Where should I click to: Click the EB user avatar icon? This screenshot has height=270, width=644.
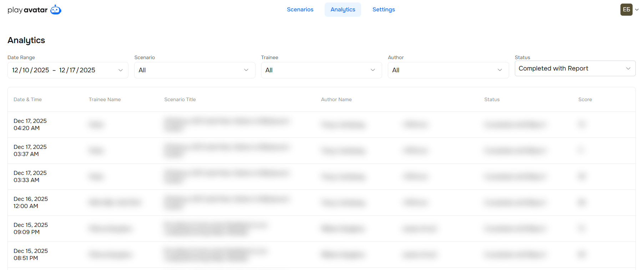tap(626, 10)
